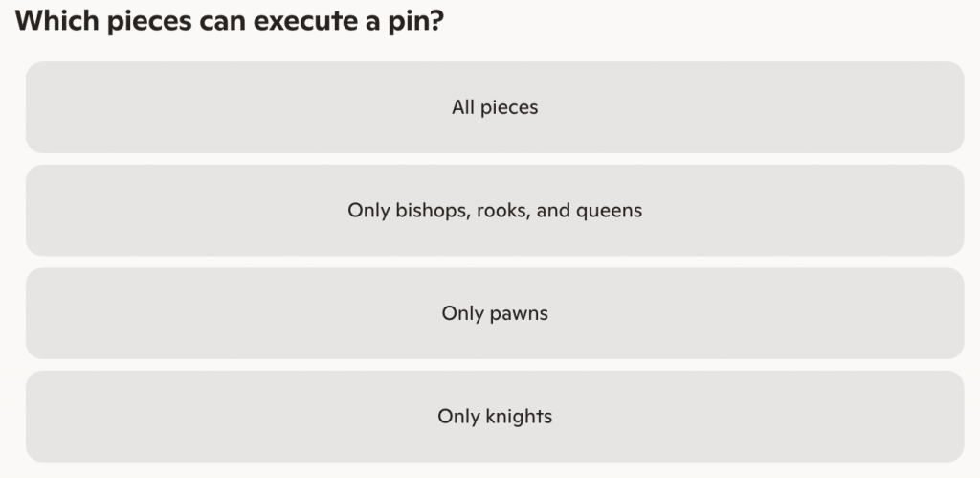Click the third answer card, "Only pawns"

(495, 313)
